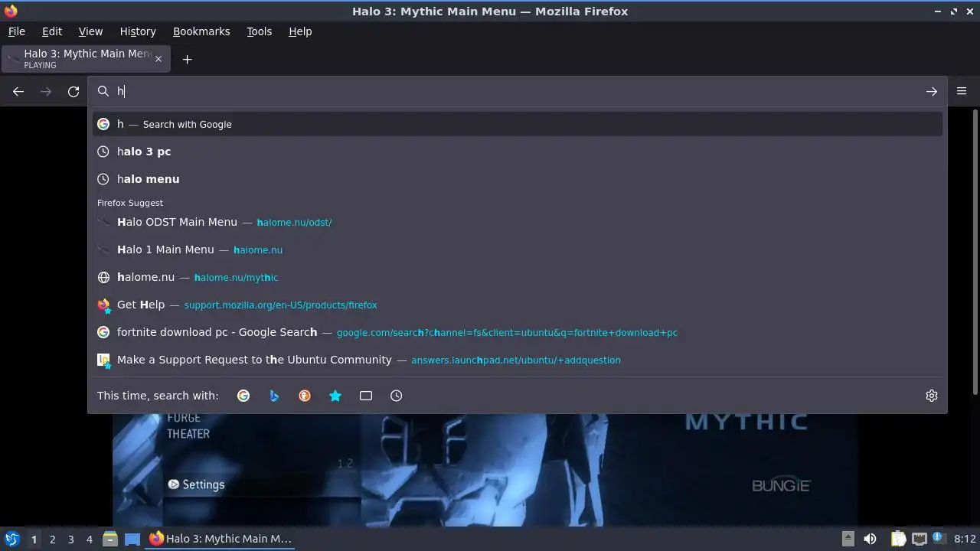Select 'h — Search with Google' suggestion
Image resolution: width=980 pixels, height=551 pixels.
pyautogui.click(x=517, y=124)
